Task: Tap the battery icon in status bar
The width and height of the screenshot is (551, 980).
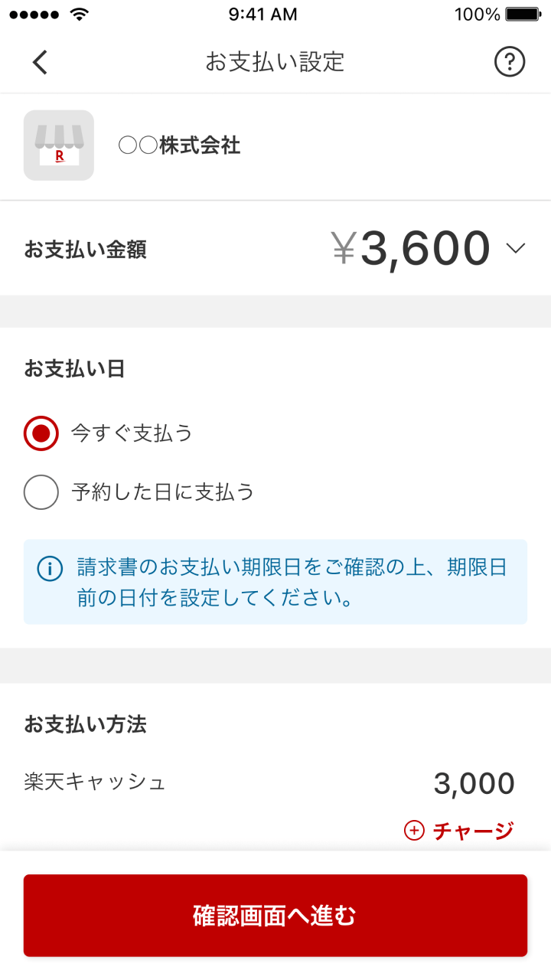Action: [x=523, y=15]
